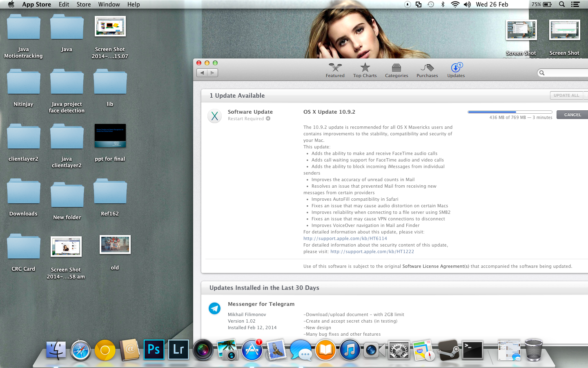
Task: Switch to Top Charts tab
Action: [365, 70]
